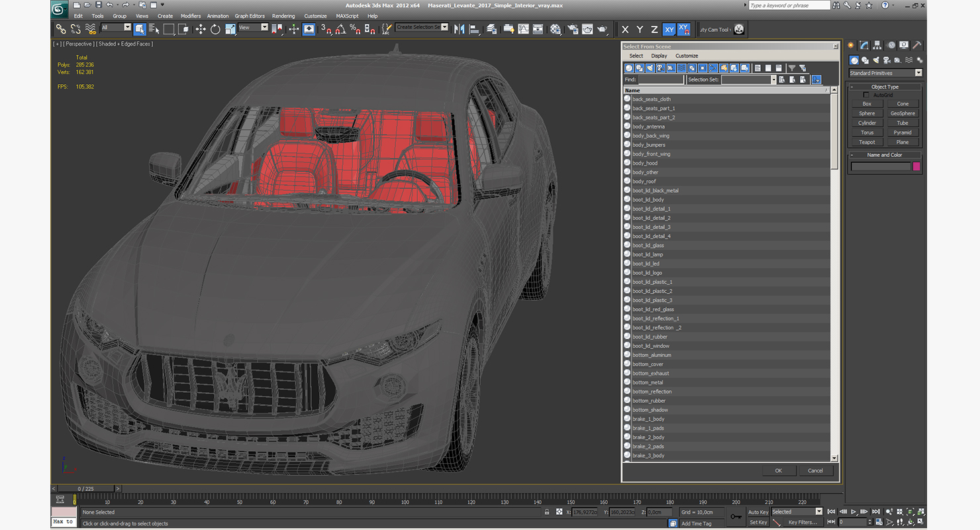This screenshot has width=980, height=530.
Task: Open the Curve Editor toolbar icon
Action: click(523, 29)
